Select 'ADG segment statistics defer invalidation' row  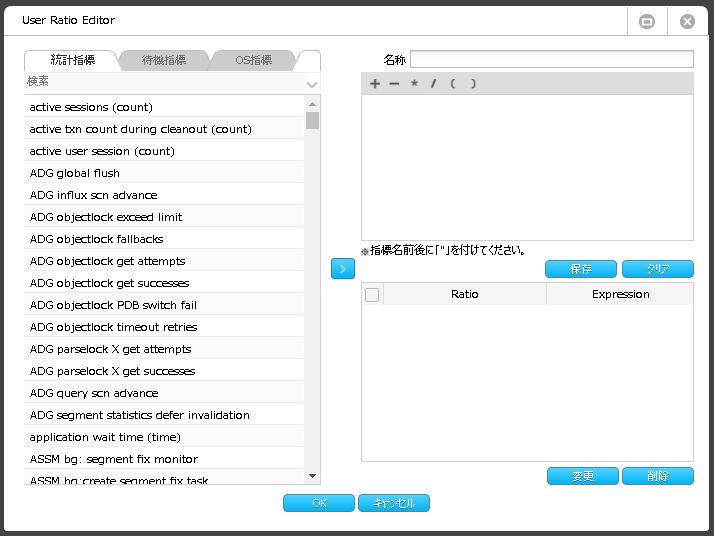click(163, 415)
